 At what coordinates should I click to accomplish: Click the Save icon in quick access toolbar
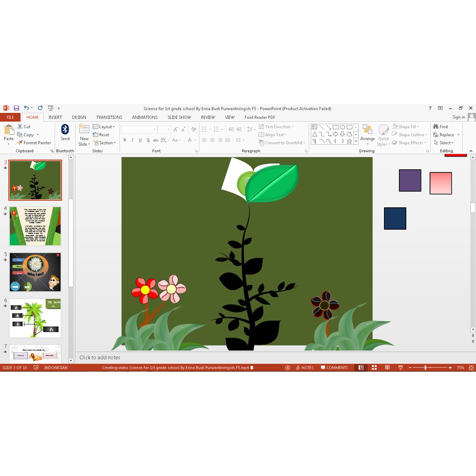[16, 108]
